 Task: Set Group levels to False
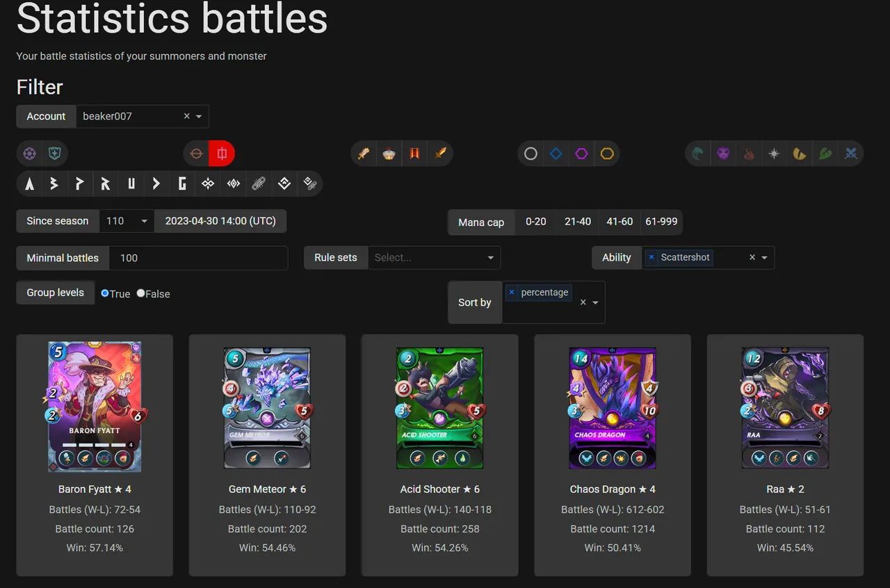tap(140, 293)
